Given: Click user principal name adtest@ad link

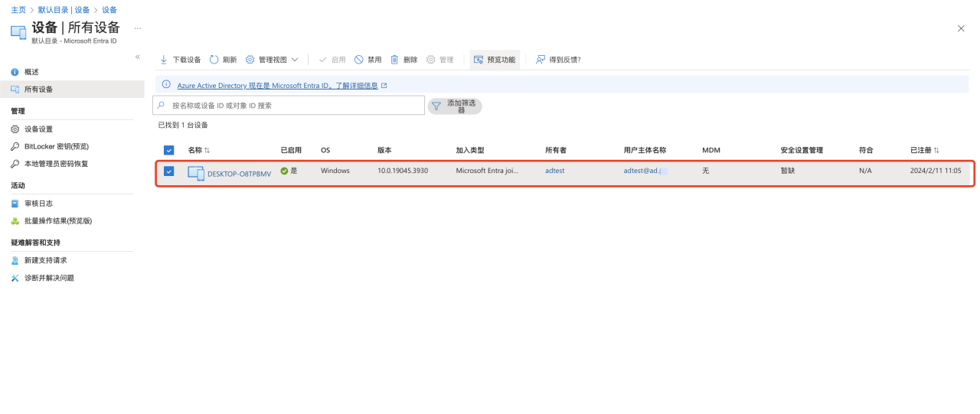Looking at the screenshot, I should coord(645,171).
